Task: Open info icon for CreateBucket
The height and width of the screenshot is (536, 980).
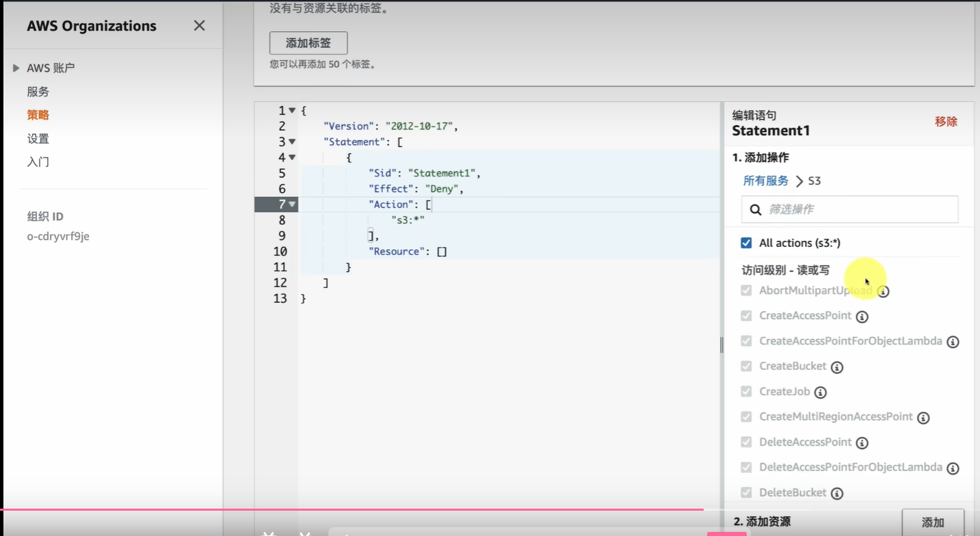Action: [837, 367]
